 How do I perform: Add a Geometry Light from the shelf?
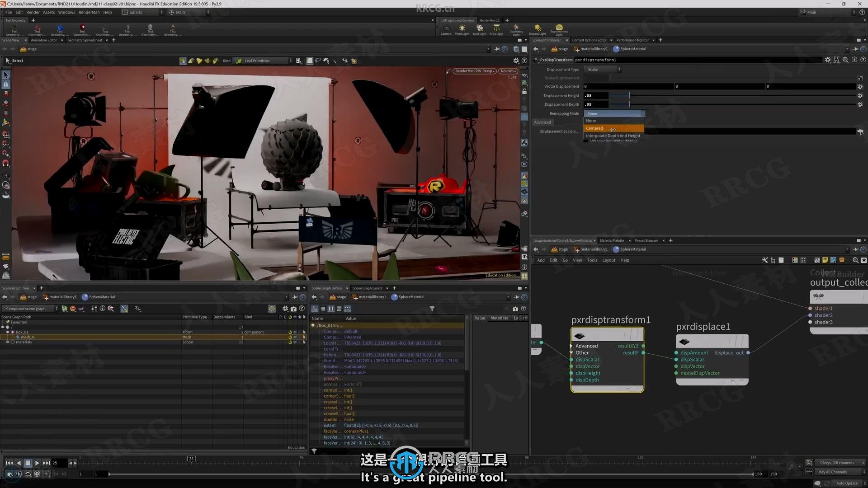pyautogui.click(x=516, y=30)
